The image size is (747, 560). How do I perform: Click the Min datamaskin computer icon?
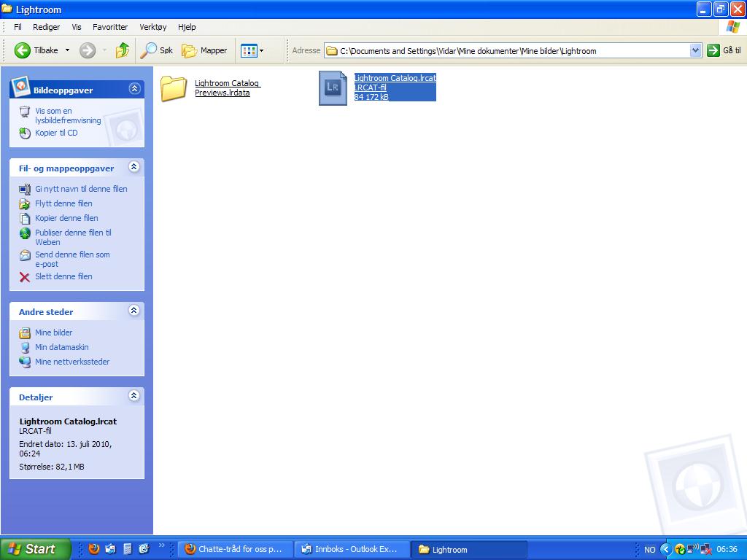pyautogui.click(x=25, y=348)
